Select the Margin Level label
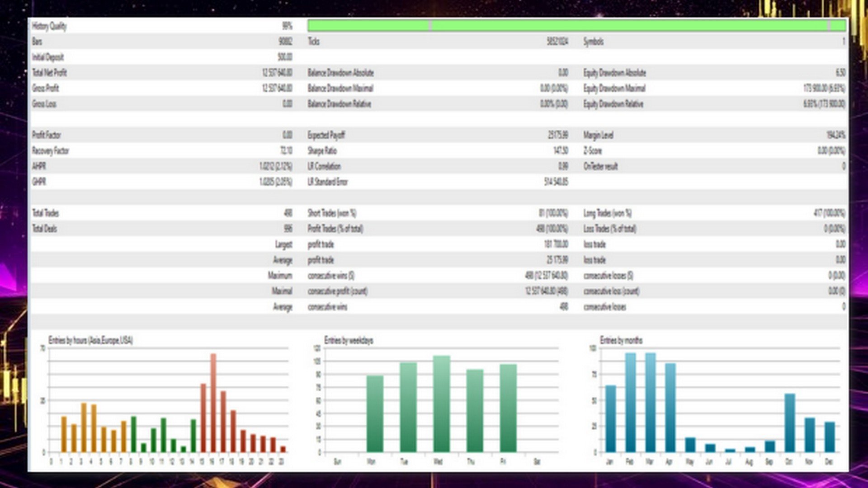Viewport: 868px width, 488px height. point(598,135)
